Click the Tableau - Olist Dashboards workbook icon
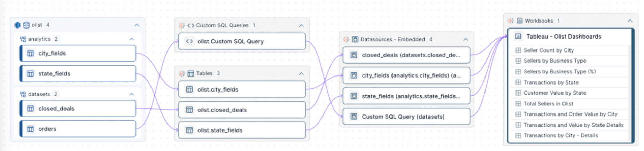This screenshot has width=644, height=151. point(518,37)
